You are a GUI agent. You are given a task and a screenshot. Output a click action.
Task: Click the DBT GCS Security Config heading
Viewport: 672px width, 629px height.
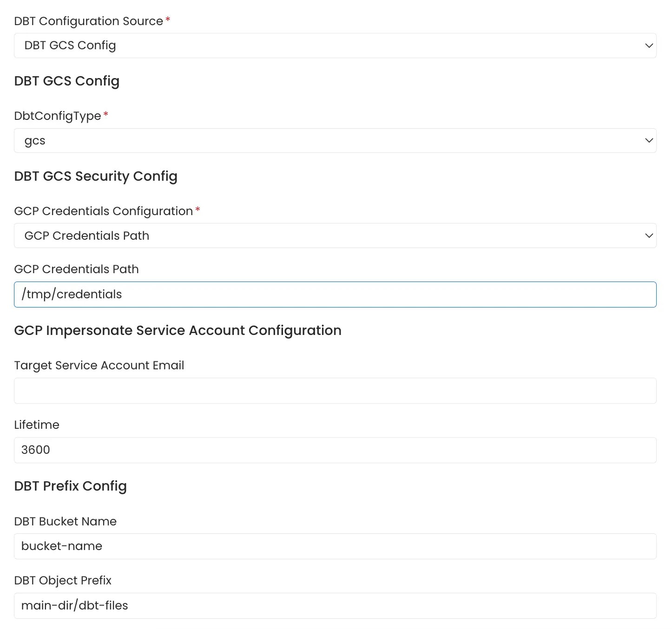click(96, 177)
